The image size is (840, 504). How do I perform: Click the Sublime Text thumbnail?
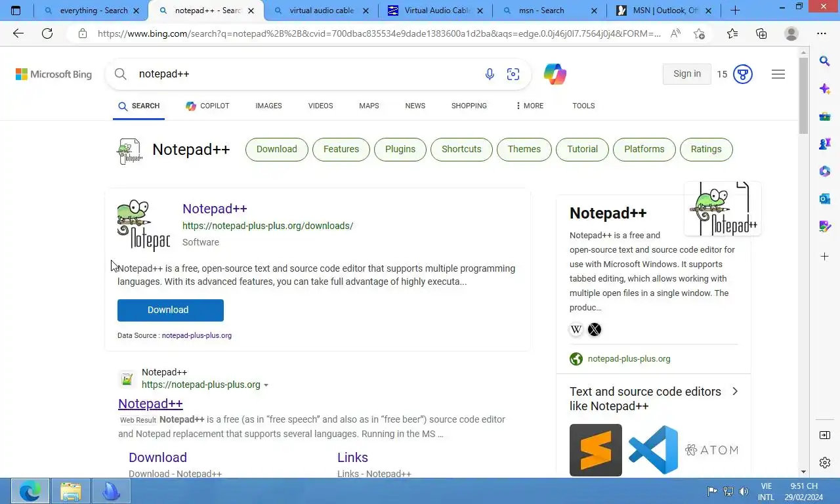point(596,450)
